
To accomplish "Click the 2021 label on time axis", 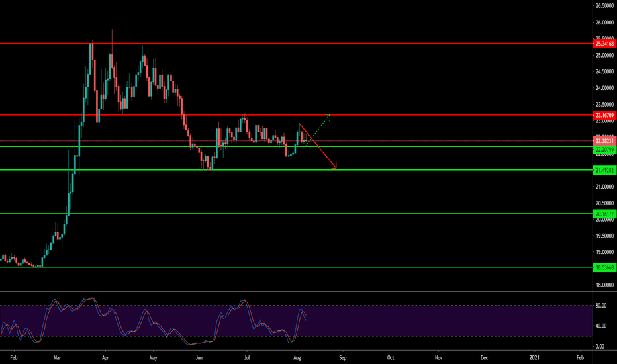I will point(534,357).
